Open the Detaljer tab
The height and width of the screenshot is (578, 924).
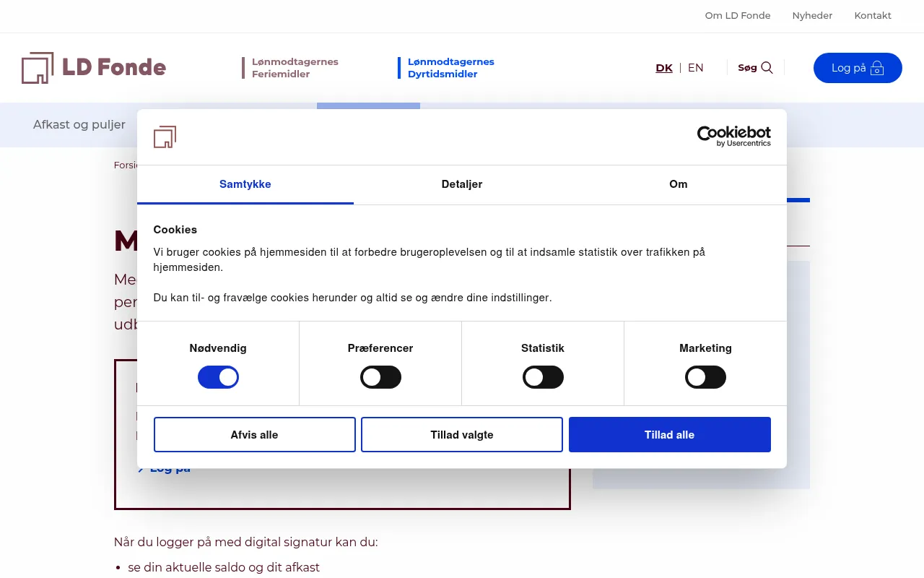point(462,184)
